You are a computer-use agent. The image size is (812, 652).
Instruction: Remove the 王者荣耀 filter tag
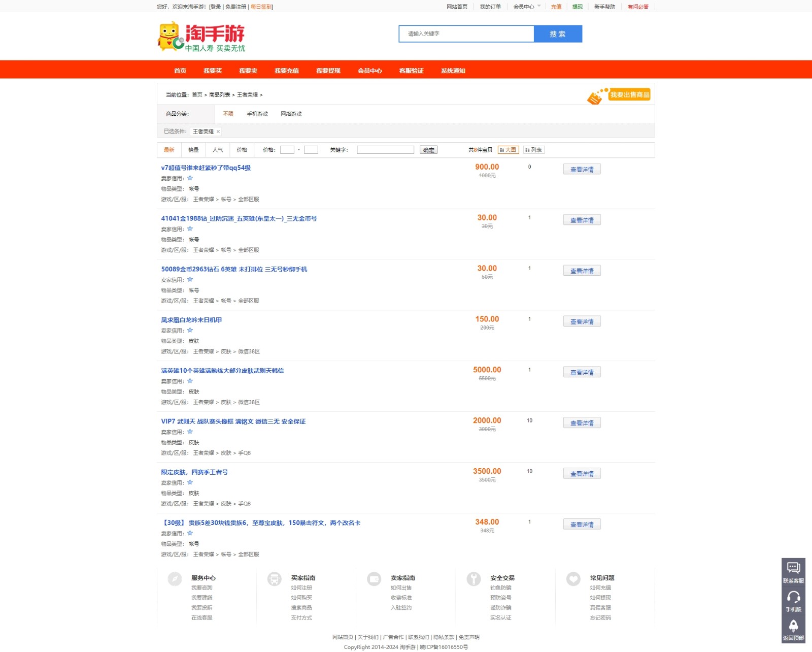pyautogui.click(x=218, y=132)
